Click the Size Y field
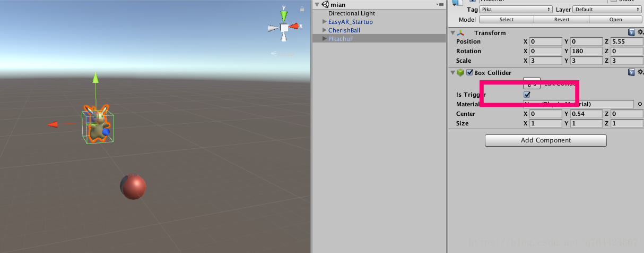644x253 pixels. coord(586,123)
